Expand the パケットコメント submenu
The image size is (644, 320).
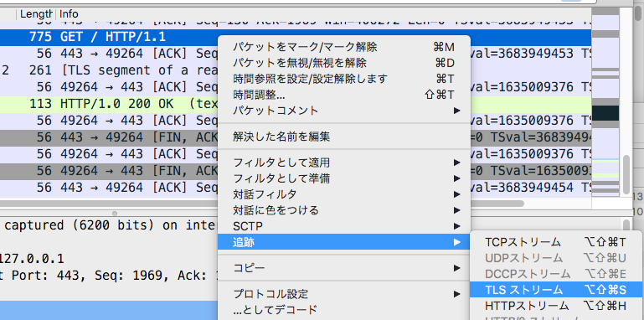click(343, 110)
